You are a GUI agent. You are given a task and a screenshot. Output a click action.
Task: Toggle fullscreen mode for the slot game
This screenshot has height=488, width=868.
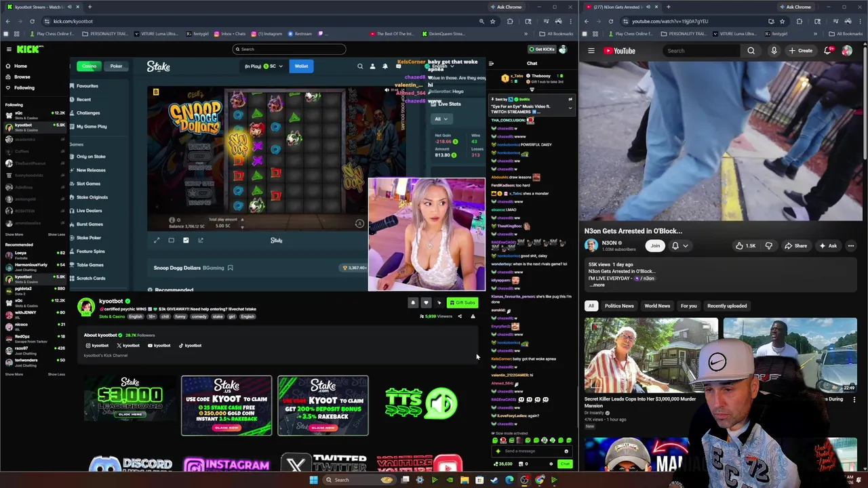[x=157, y=240]
